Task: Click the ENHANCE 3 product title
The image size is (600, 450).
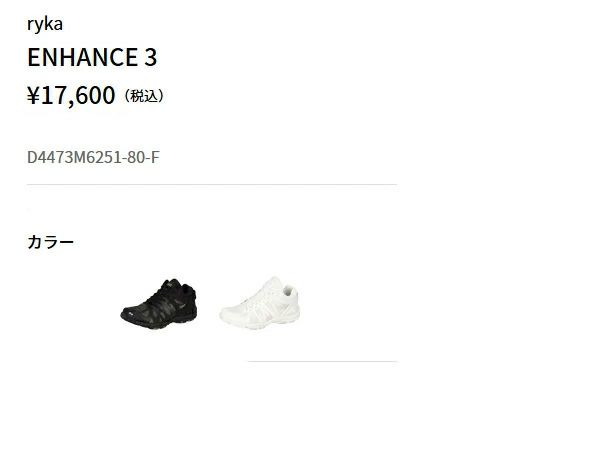Action: tap(92, 57)
